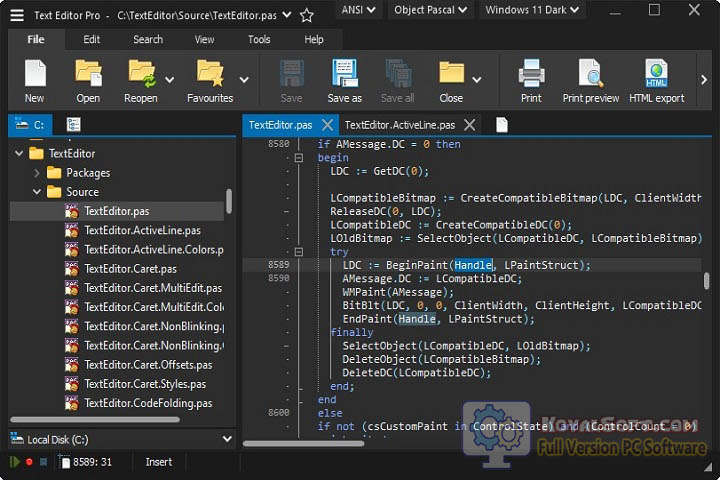Switch to the TextEditor.pas editor tab
Image resolution: width=720 pixels, height=480 pixels.
280,125
